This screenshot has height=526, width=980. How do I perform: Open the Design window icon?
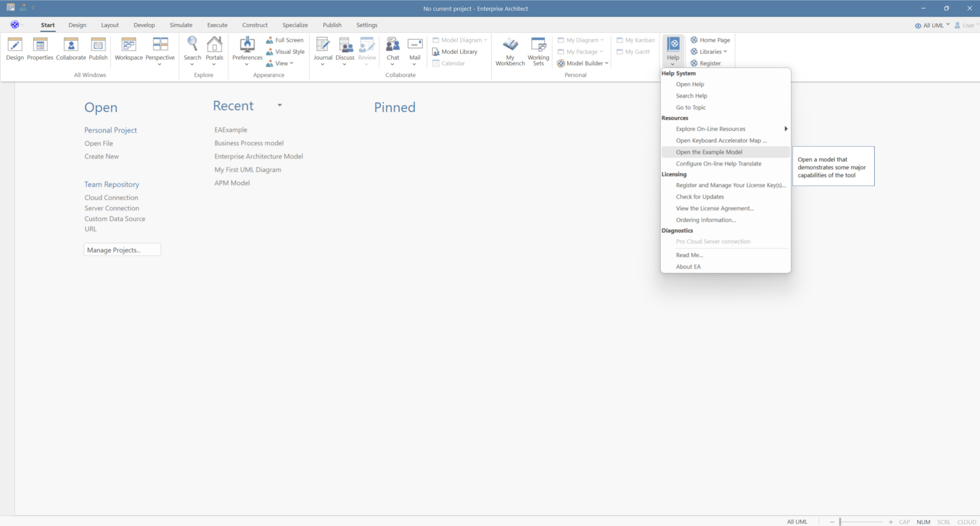point(15,45)
